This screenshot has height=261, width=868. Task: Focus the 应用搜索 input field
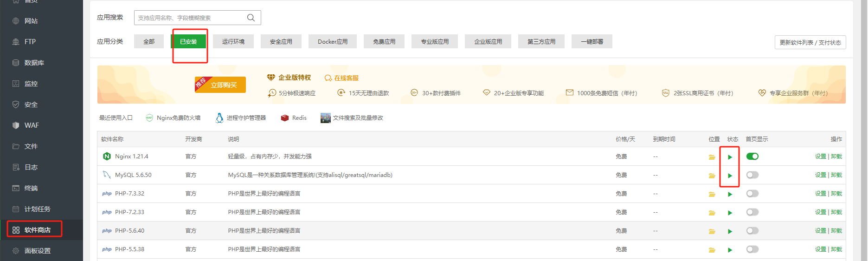[x=190, y=18]
